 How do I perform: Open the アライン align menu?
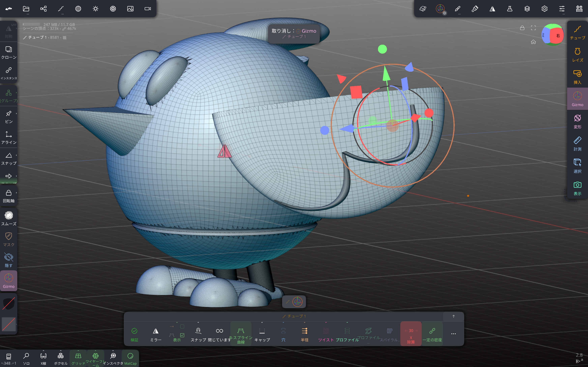pyautogui.click(x=9, y=138)
